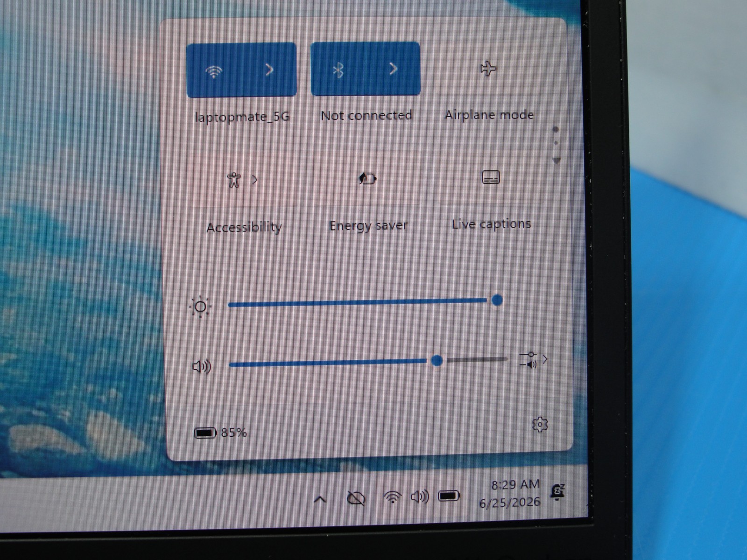747x560 pixels.
Task: Open battery settings showing 85%
Action: point(220,433)
